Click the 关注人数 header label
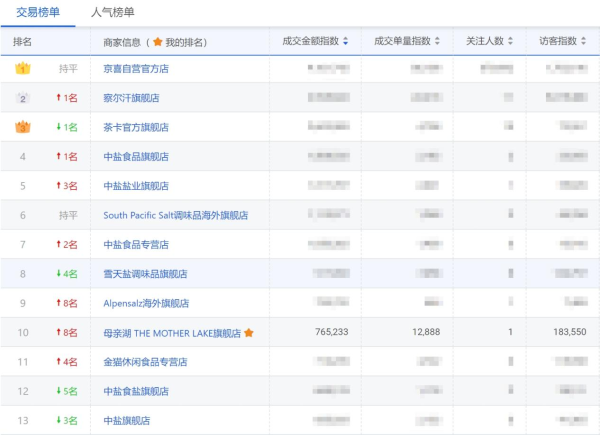This screenshot has height=435, width=600. point(485,41)
